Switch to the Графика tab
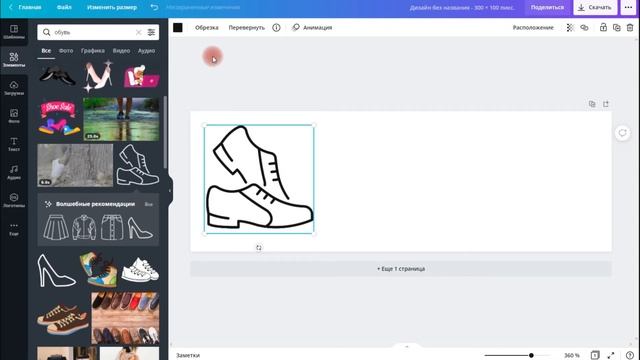The image size is (640, 360). pos(93,51)
